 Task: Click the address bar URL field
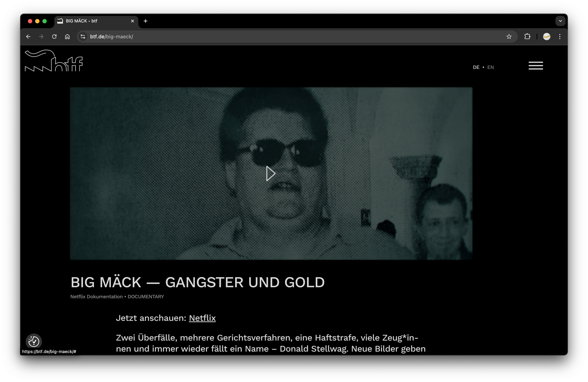pos(276,37)
